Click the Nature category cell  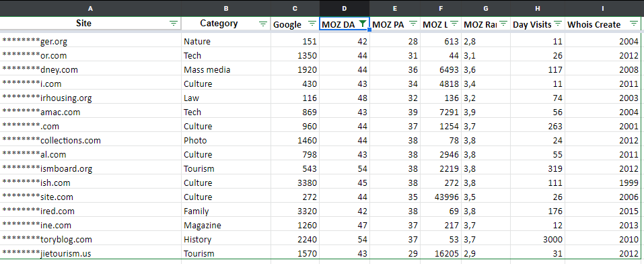(226, 41)
